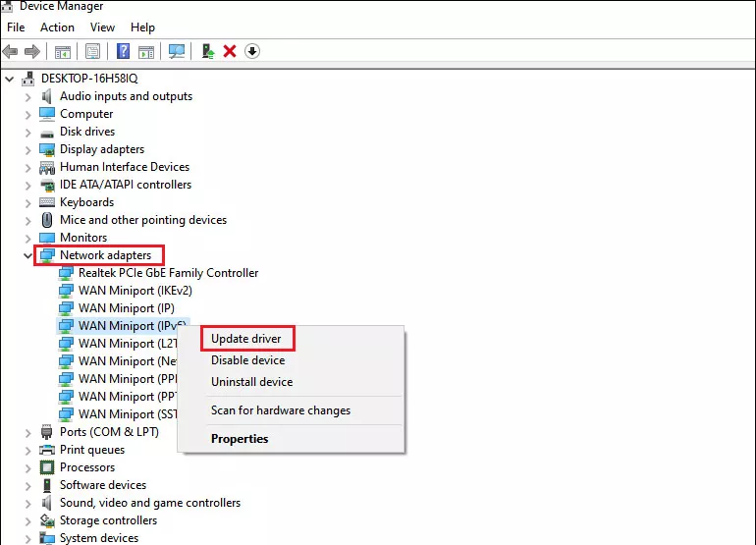756x545 pixels.
Task: Click the Display adapters category icon
Action: (47, 149)
